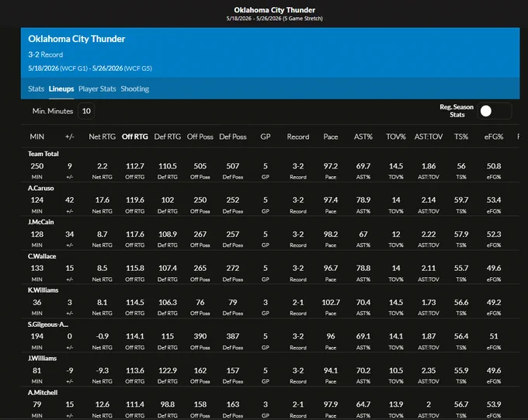Screen dimensions: 528x420
Task: Click Team Total 1.86 AST:TOV value
Action: click(x=429, y=166)
